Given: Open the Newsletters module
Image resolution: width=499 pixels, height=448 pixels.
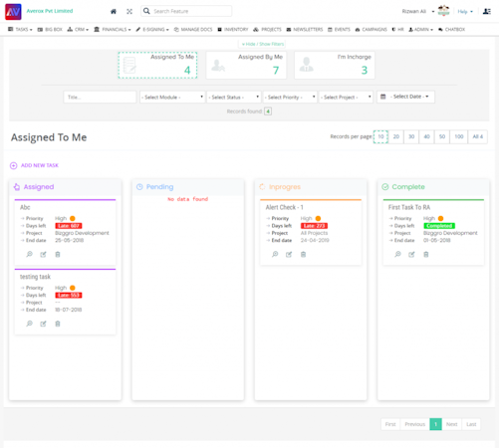Looking at the screenshot, I should (305, 29).
